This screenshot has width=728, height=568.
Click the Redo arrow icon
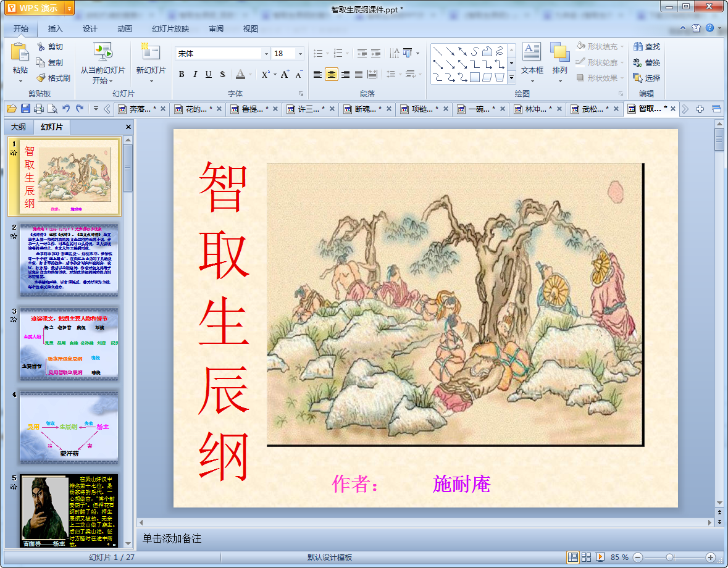coord(80,109)
